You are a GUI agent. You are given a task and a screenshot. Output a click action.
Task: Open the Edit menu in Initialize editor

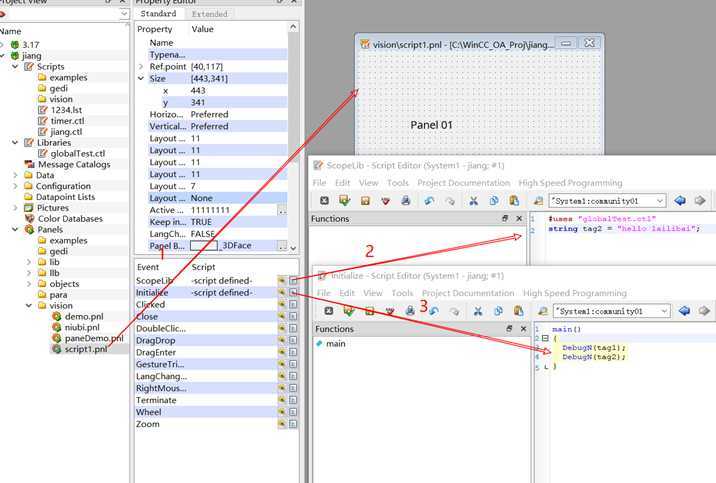click(x=347, y=293)
